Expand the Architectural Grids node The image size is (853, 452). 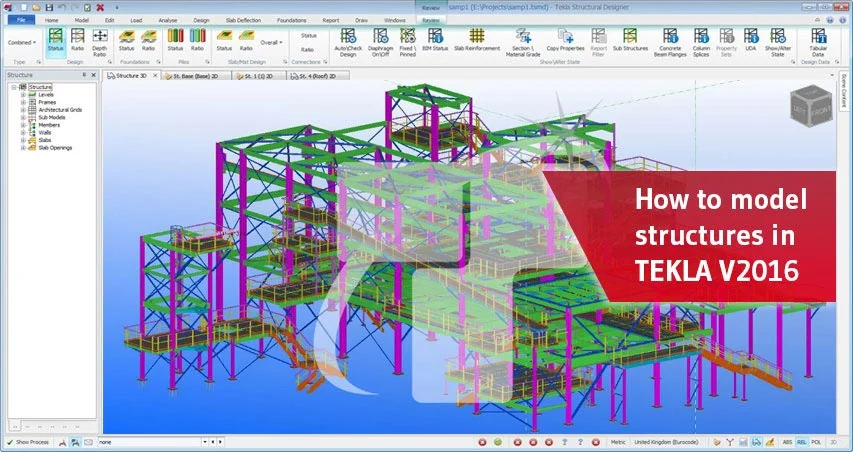23,110
